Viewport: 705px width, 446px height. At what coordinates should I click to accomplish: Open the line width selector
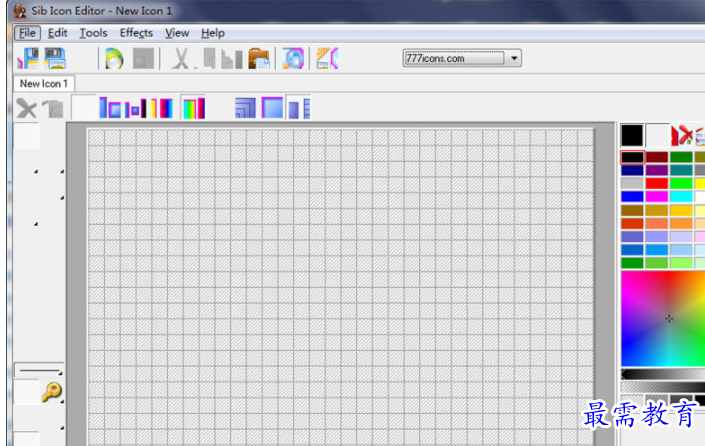[39, 370]
